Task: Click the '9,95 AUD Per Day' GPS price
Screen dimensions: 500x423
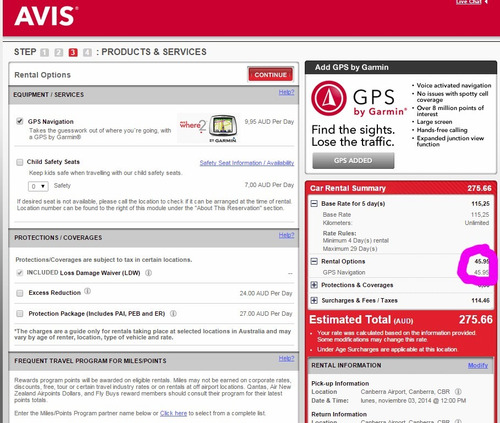Action: coord(269,122)
